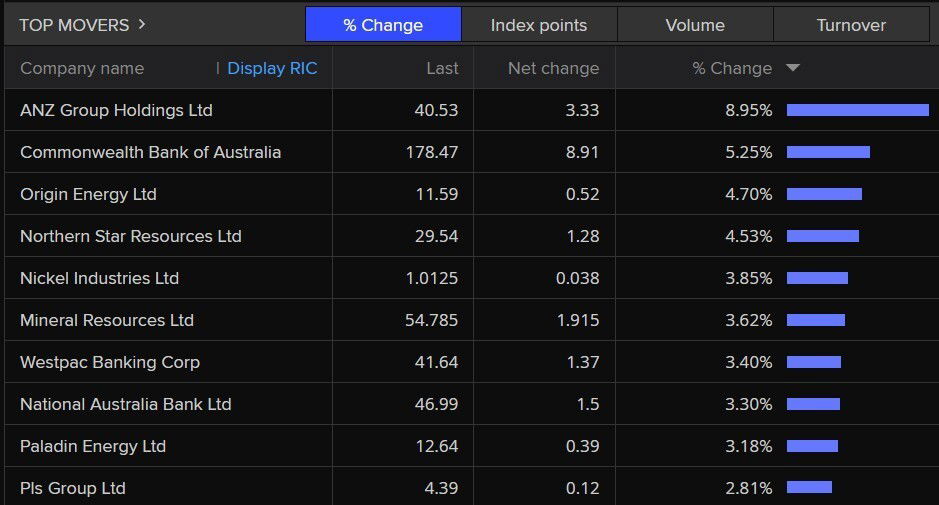Sort by Company name column header
This screenshot has width=939, height=505.
coord(82,68)
